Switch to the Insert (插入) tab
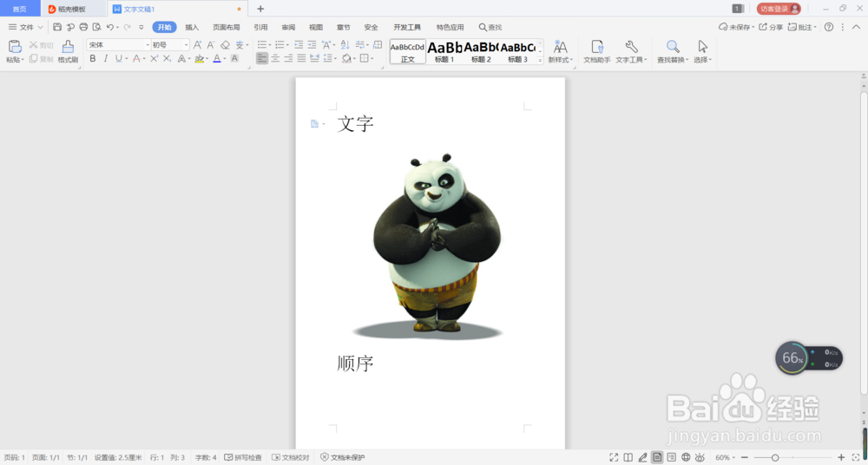Screen dimensions: 868x465 [x=192, y=27]
